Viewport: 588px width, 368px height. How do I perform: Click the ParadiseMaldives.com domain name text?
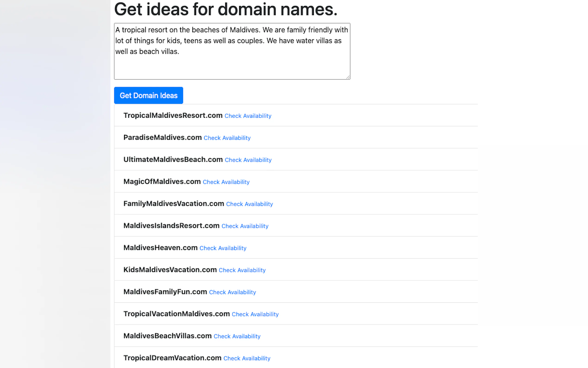coord(162,137)
